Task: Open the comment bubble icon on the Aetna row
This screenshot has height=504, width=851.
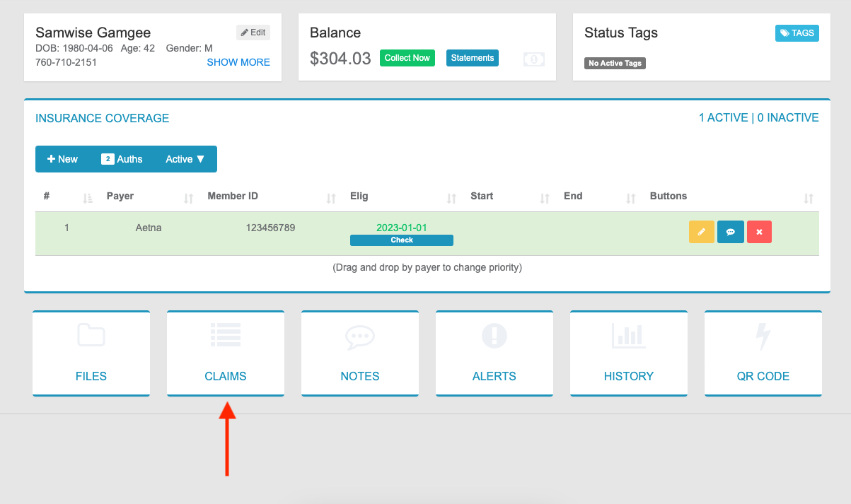Action: click(730, 231)
